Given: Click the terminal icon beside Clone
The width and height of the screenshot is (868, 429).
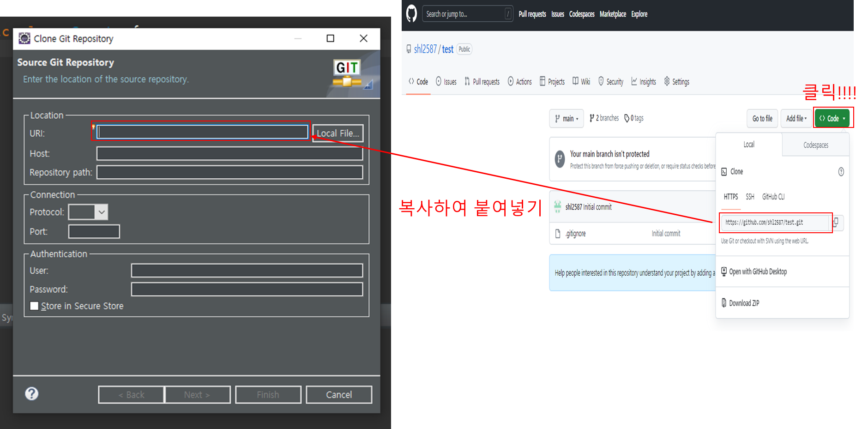Looking at the screenshot, I should pyautogui.click(x=724, y=172).
